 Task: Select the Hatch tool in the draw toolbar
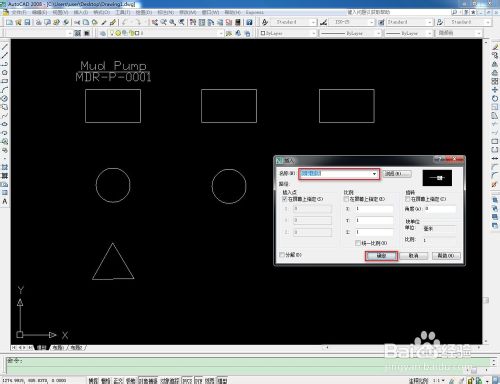tap(5, 167)
